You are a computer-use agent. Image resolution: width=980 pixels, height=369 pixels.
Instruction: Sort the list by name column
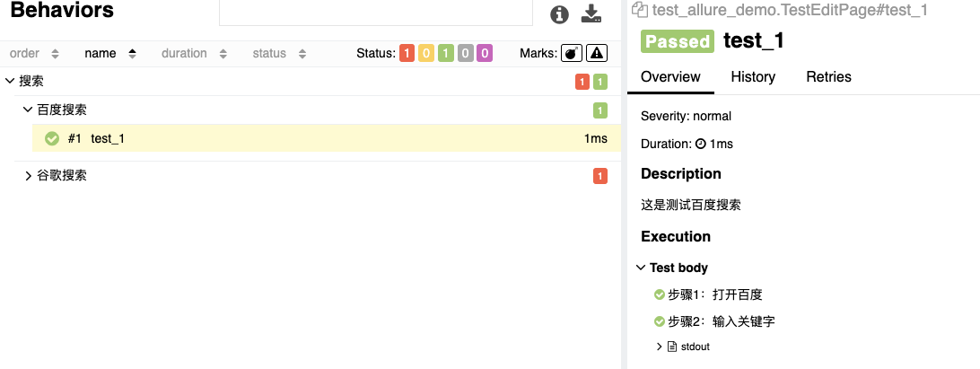point(110,53)
